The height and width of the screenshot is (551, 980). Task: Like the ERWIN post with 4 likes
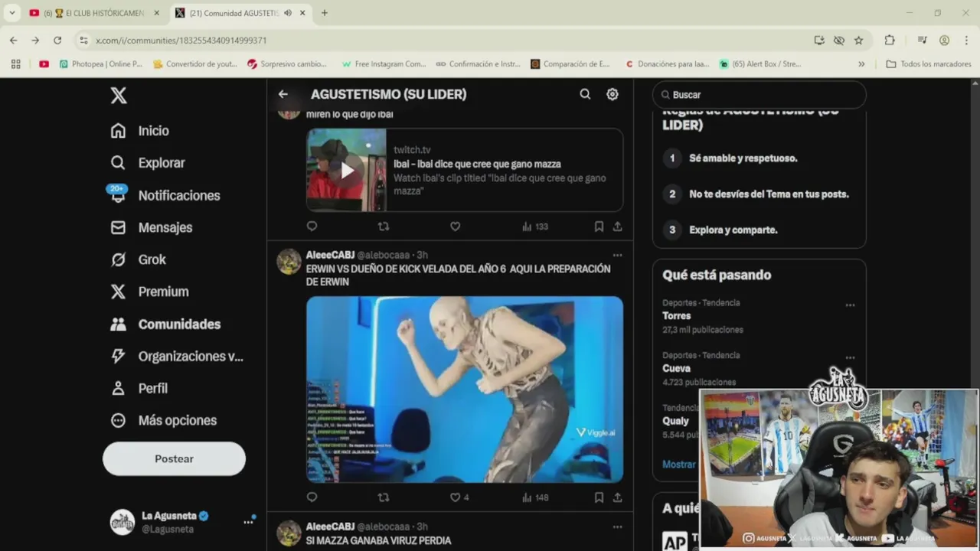(459, 497)
